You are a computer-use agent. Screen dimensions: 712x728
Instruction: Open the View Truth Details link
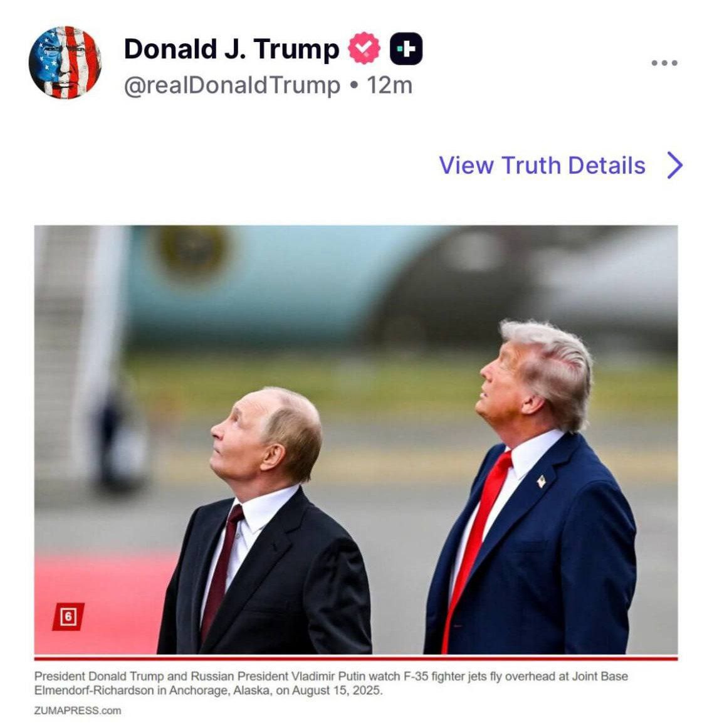click(x=542, y=166)
